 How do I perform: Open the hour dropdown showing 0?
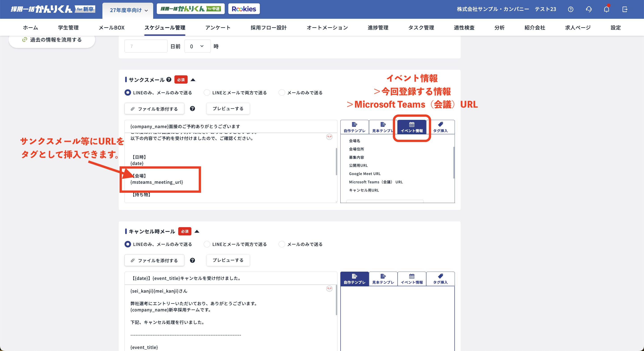pyautogui.click(x=197, y=46)
